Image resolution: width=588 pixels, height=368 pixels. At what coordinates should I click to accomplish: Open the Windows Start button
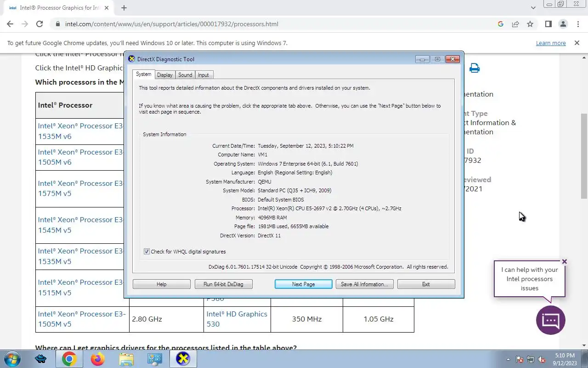click(x=12, y=359)
